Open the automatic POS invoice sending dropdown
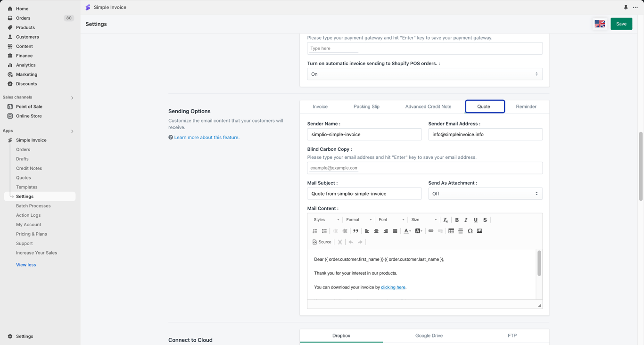644x345 pixels. click(425, 74)
